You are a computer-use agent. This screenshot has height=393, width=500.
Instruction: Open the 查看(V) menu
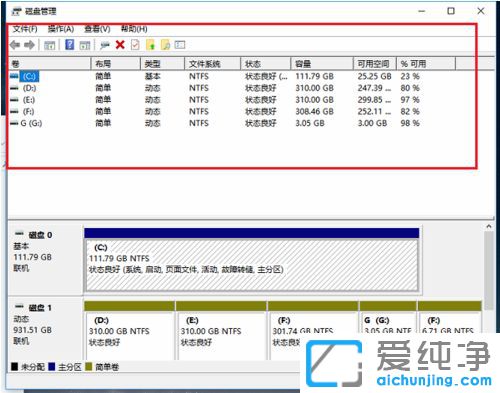(x=97, y=29)
